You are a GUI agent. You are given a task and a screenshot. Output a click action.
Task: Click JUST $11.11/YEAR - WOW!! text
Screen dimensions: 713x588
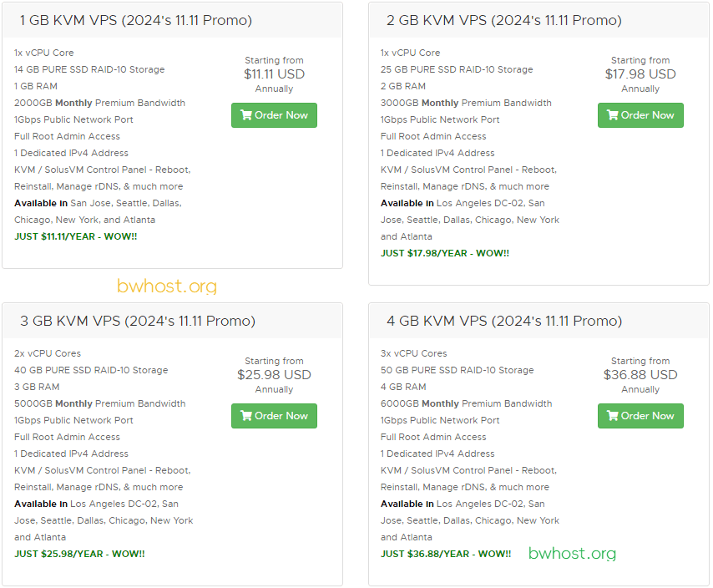[75, 236]
